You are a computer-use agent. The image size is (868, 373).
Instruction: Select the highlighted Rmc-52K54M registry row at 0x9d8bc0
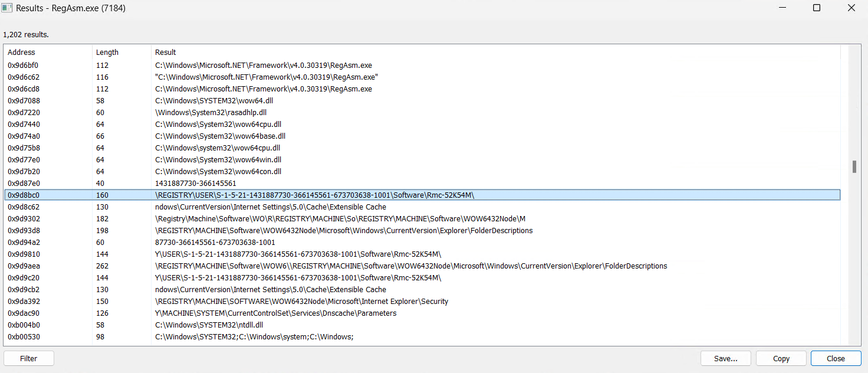click(x=314, y=195)
